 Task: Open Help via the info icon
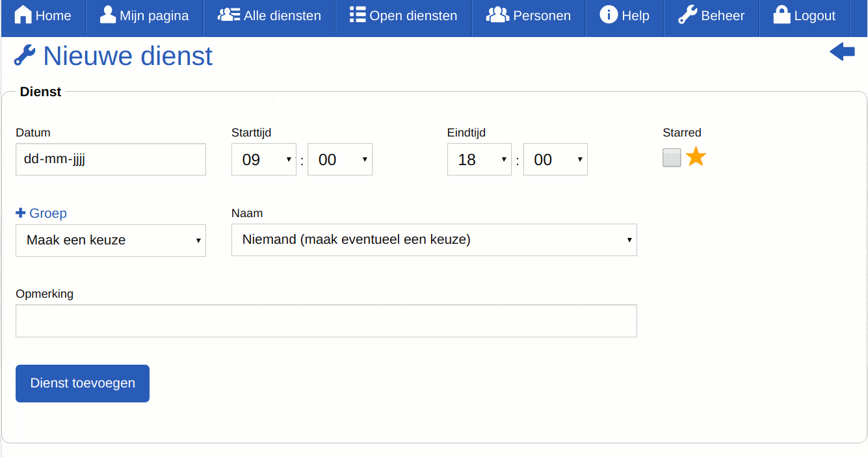pyautogui.click(x=609, y=14)
